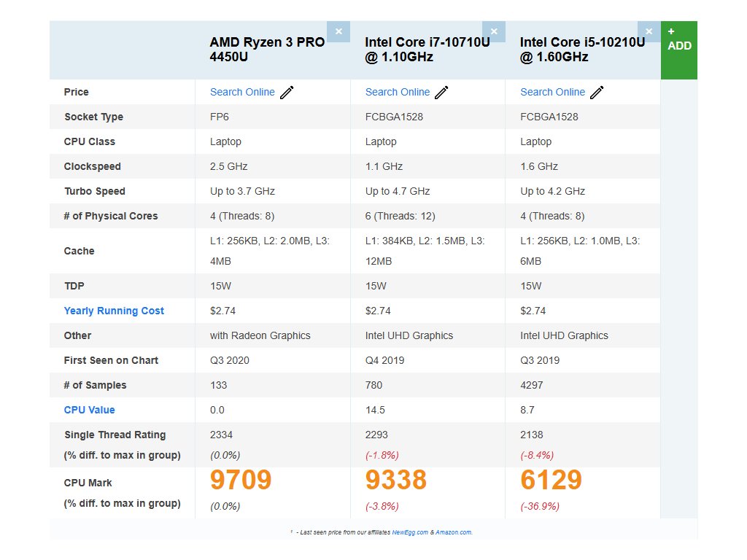Remove the AMD Ryzen 3 PRO 4450U column
This screenshot has height=560, width=747.
(x=338, y=31)
